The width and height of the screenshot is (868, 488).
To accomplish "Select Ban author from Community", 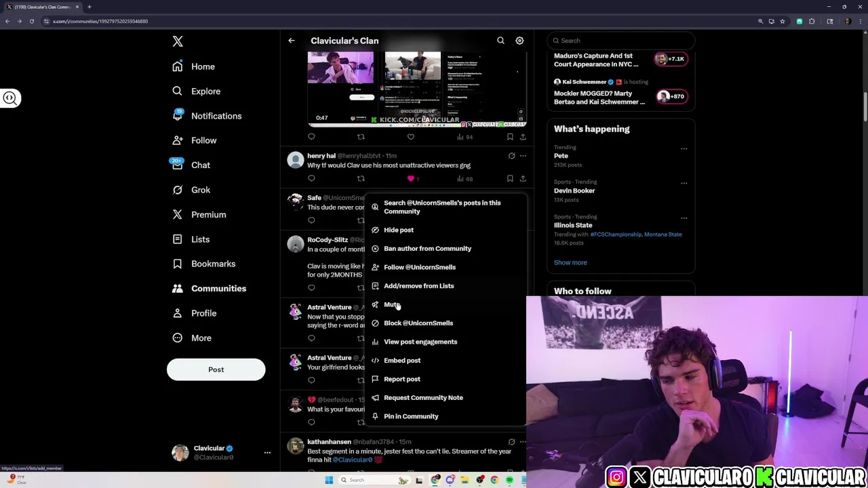I will point(446,249).
